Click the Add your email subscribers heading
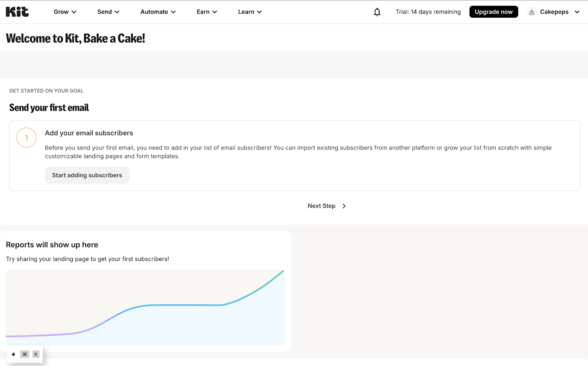The width and height of the screenshot is (588, 366). tap(89, 133)
